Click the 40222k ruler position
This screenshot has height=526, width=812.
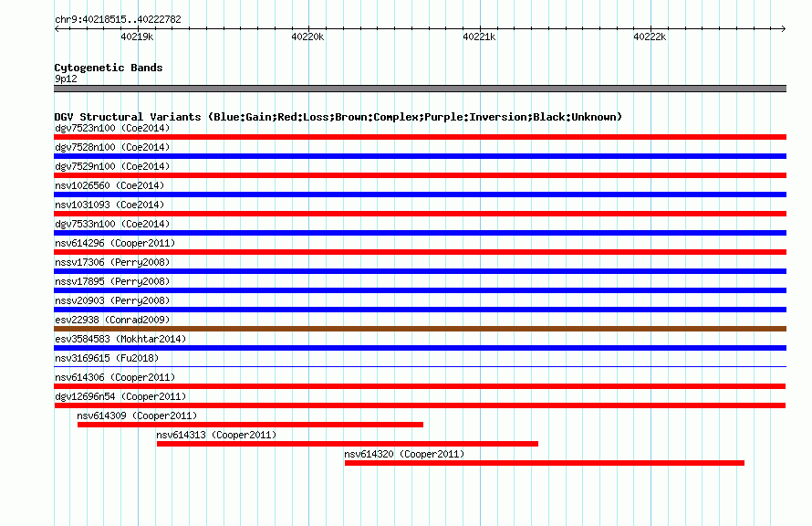point(650,37)
